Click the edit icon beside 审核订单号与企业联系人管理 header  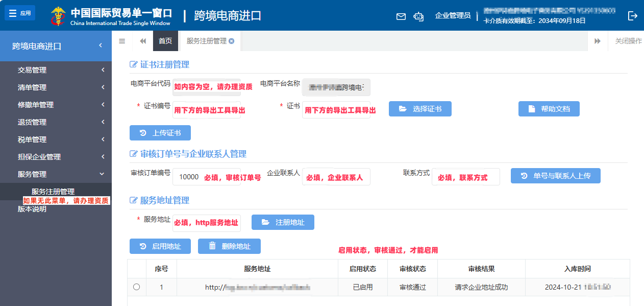pos(132,154)
